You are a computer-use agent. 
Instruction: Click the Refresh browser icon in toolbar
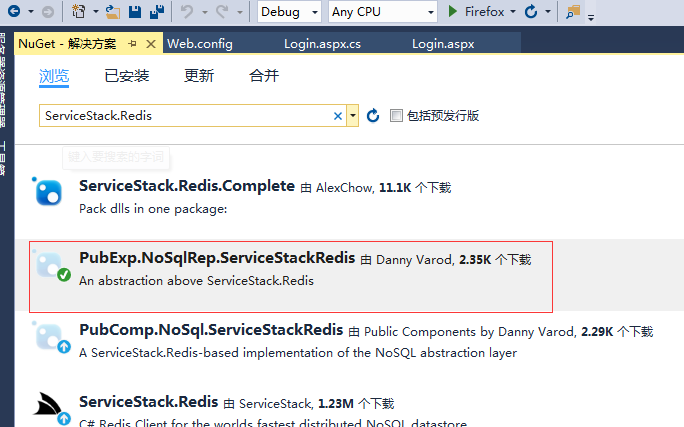tap(531, 12)
